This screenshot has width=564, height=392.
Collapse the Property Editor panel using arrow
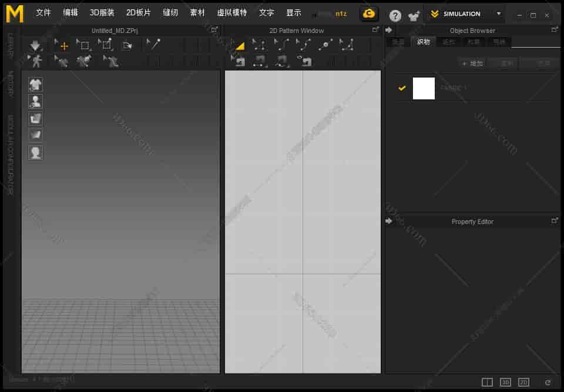[x=389, y=221]
